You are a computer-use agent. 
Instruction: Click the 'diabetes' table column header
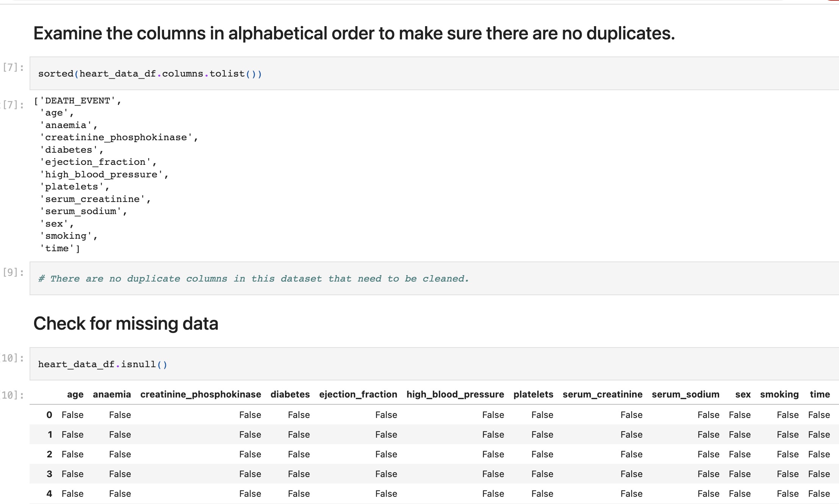[x=290, y=394]
